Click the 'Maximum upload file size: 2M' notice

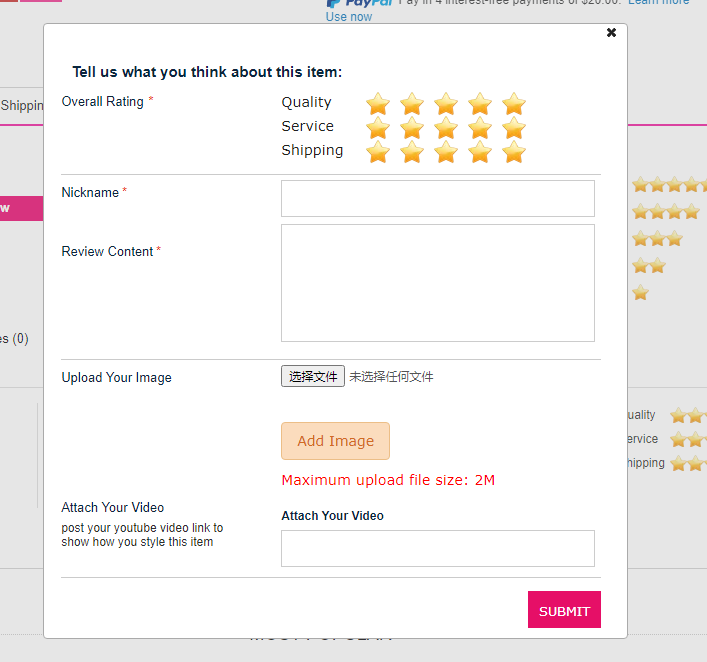[388, 480]
